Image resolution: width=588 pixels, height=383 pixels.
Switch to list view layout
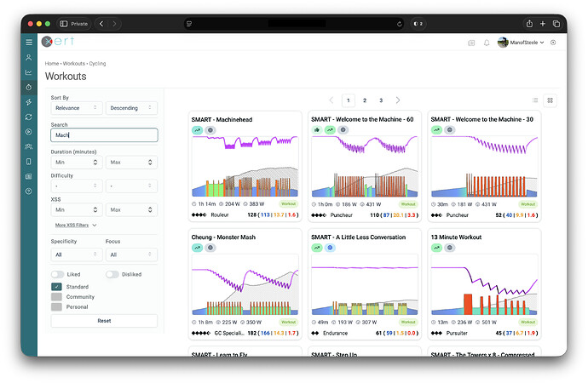[x=535, y=100]
